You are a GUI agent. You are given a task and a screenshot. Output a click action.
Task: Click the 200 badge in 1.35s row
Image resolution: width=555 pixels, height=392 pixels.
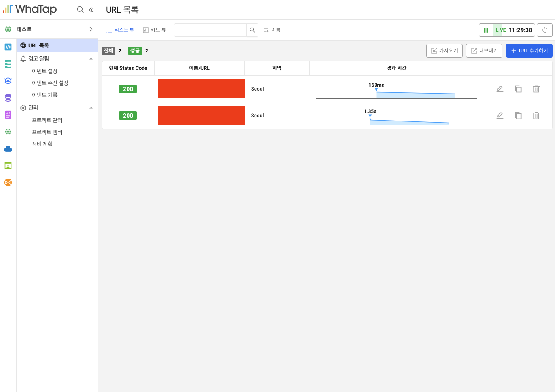(128, 116)
